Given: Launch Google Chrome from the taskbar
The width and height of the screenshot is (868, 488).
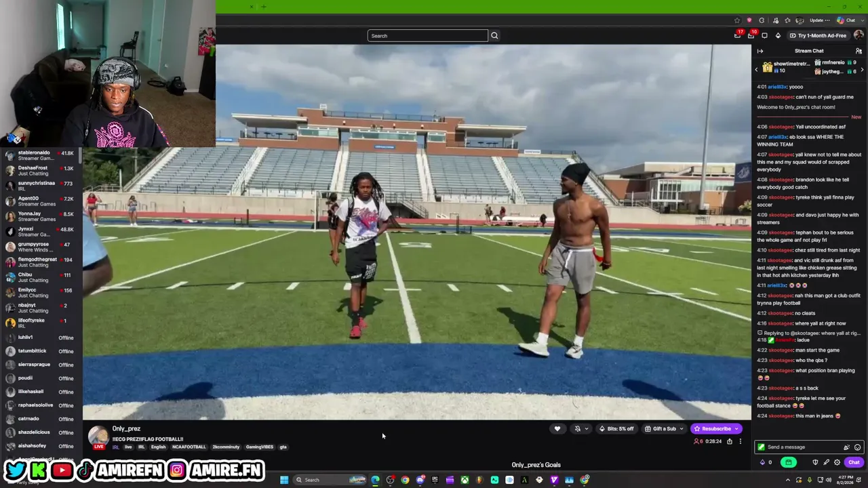Looking at the screenshot, I should (405, 480).
